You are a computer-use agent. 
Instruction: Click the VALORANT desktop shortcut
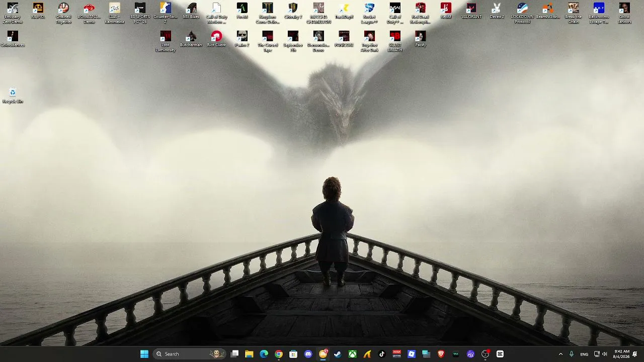tap(471, 11)
